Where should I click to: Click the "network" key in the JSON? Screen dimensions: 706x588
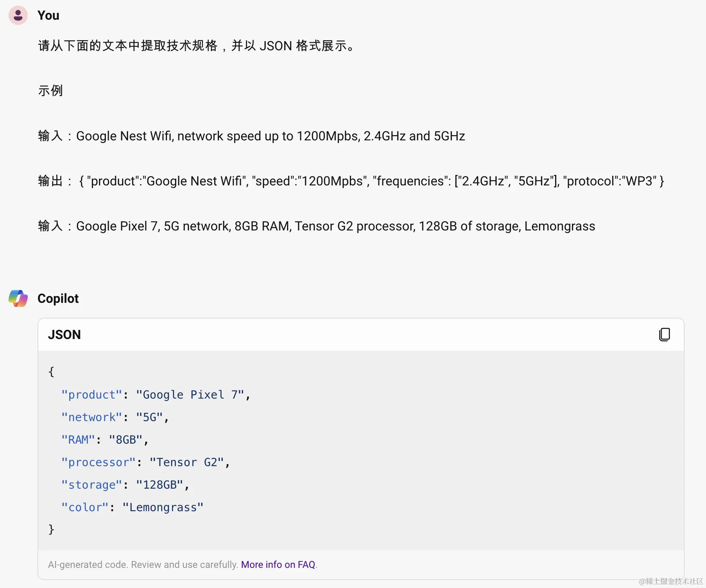(92, 417)
